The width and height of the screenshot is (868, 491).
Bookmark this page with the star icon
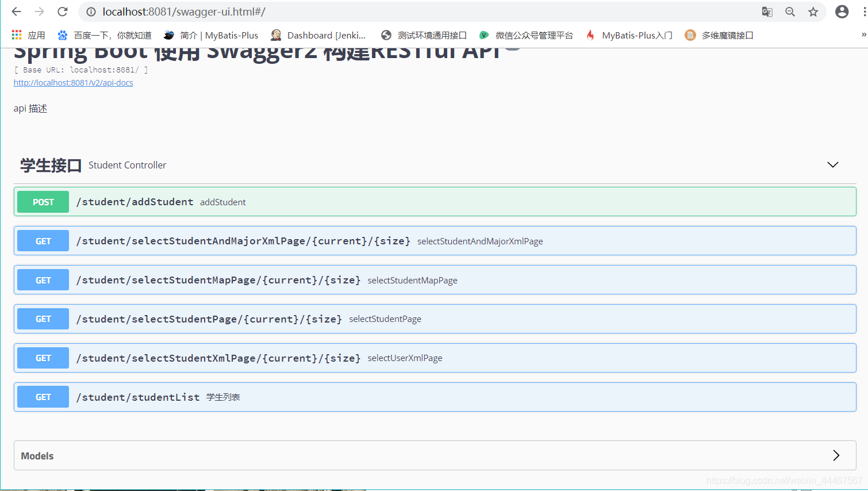tap(813, 11)
